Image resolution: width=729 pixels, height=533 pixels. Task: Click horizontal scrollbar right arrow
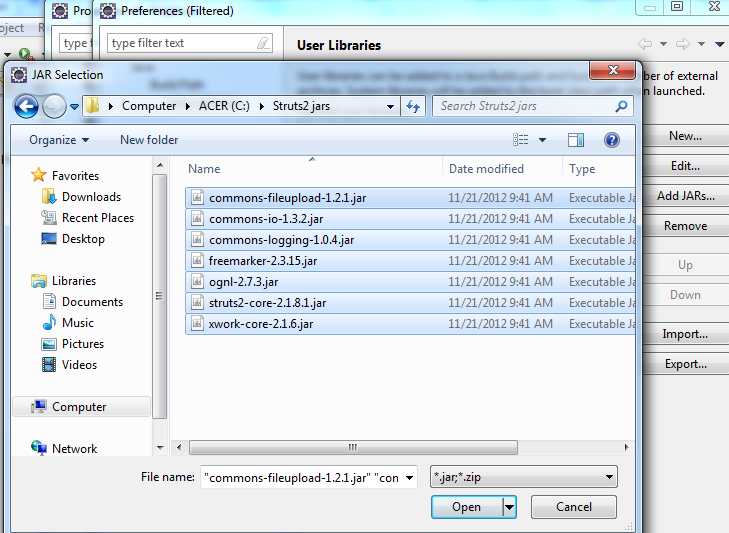click(x=626, y=447)
